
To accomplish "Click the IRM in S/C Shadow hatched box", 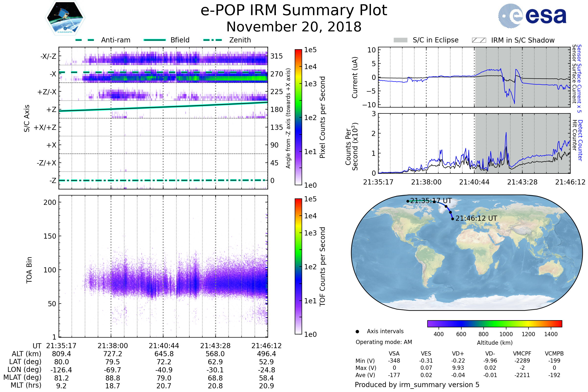I will click(x=479, y=40).
